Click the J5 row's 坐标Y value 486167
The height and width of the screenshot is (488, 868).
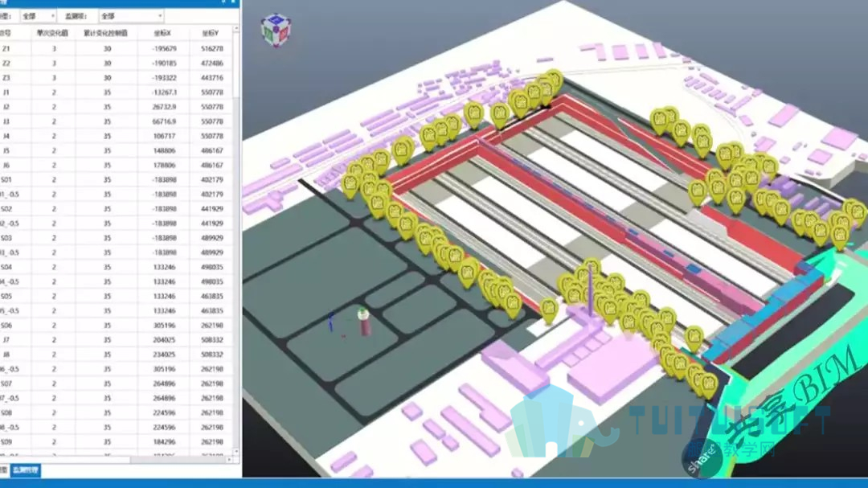pos(212,150)
